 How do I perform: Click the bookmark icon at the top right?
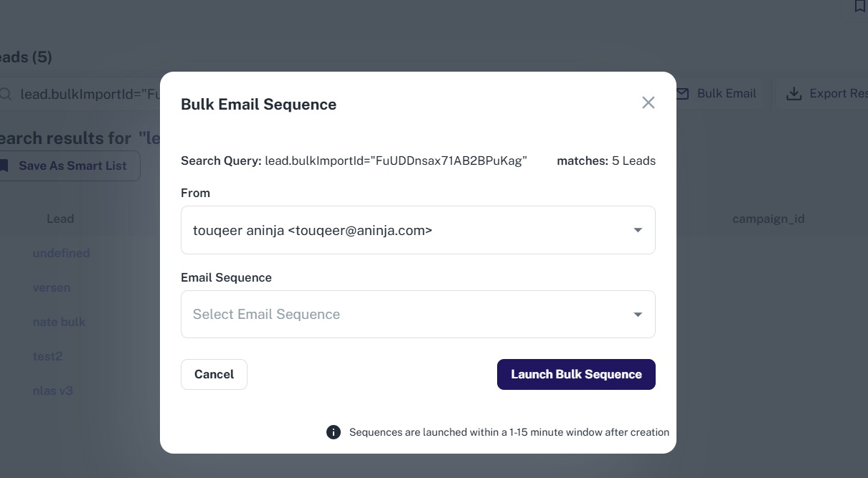point(859,6)
